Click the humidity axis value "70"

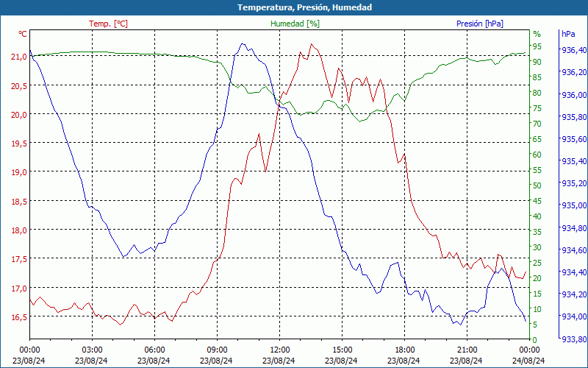pos(537,124)
